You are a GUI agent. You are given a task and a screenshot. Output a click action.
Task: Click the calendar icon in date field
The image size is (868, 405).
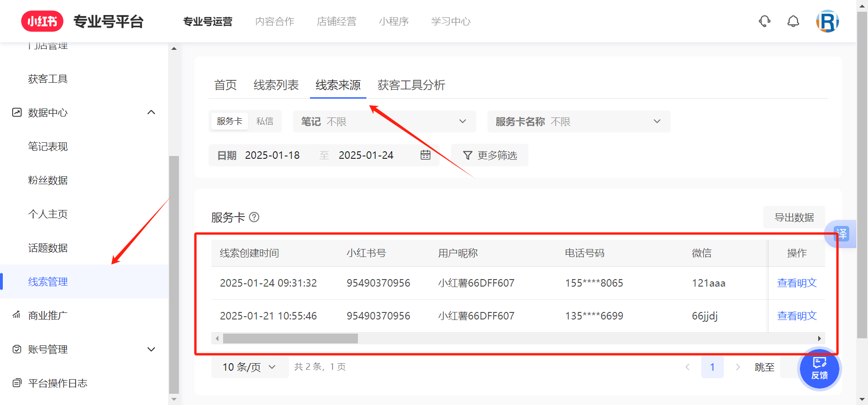click(425, 155)
